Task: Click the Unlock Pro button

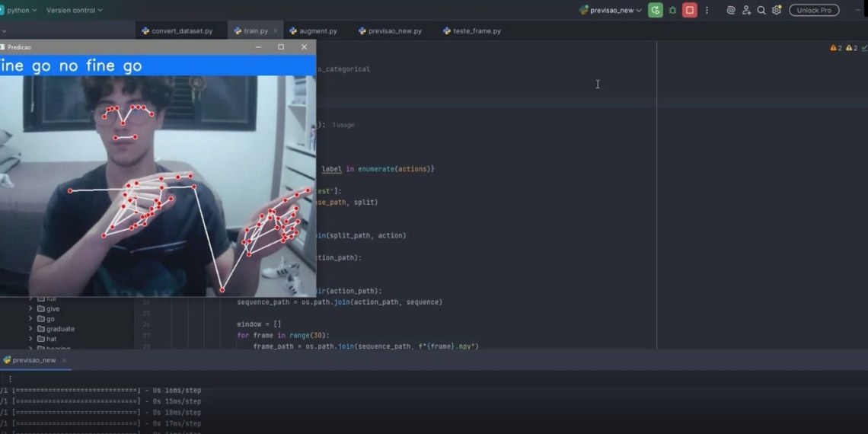Action: tap(814, 10)
